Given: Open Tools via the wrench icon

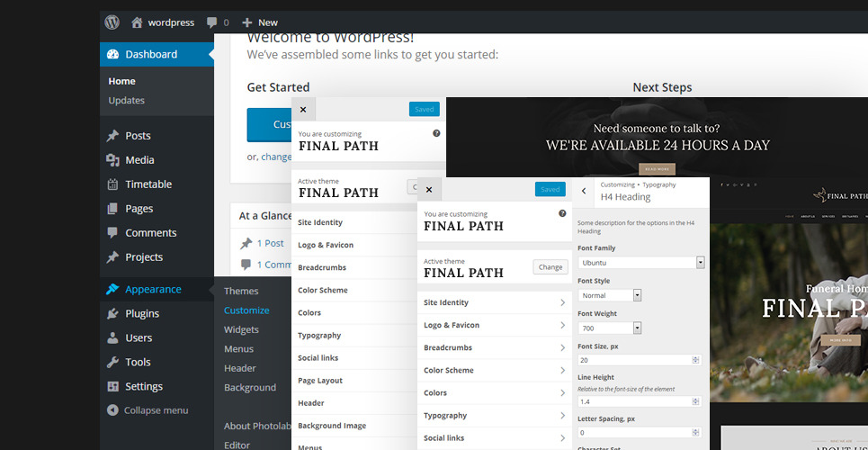Looking at the screenshot, I should [112, 362].
